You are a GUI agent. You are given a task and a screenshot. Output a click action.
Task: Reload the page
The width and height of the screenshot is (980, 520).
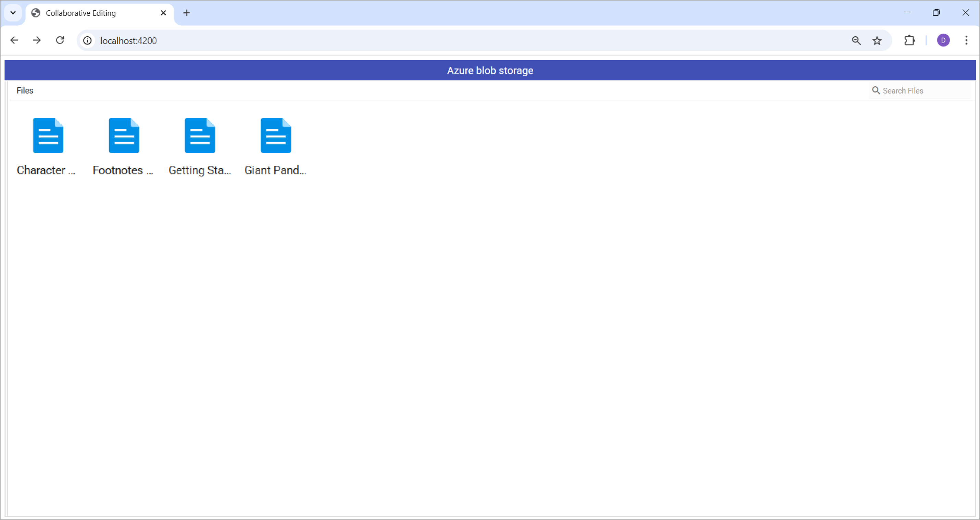60,40
